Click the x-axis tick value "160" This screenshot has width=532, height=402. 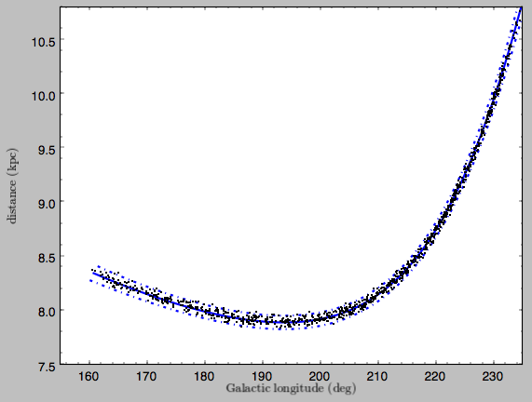click(x=89, y=376)
